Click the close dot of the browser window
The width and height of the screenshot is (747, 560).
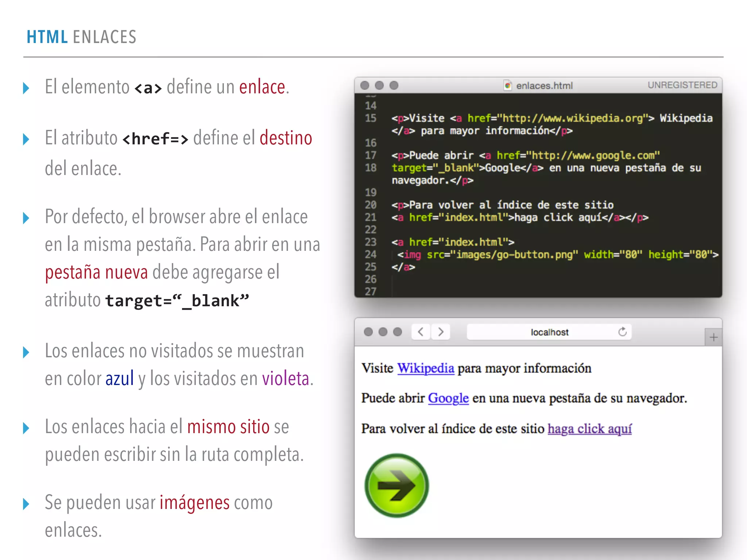[x=368, y=332]
